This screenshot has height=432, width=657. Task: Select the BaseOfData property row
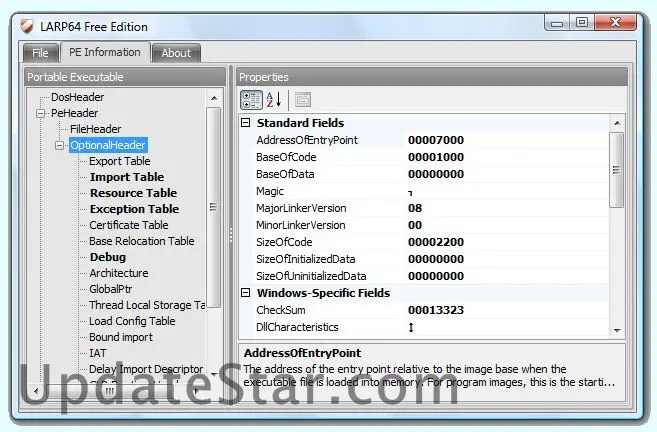point(424,174)
